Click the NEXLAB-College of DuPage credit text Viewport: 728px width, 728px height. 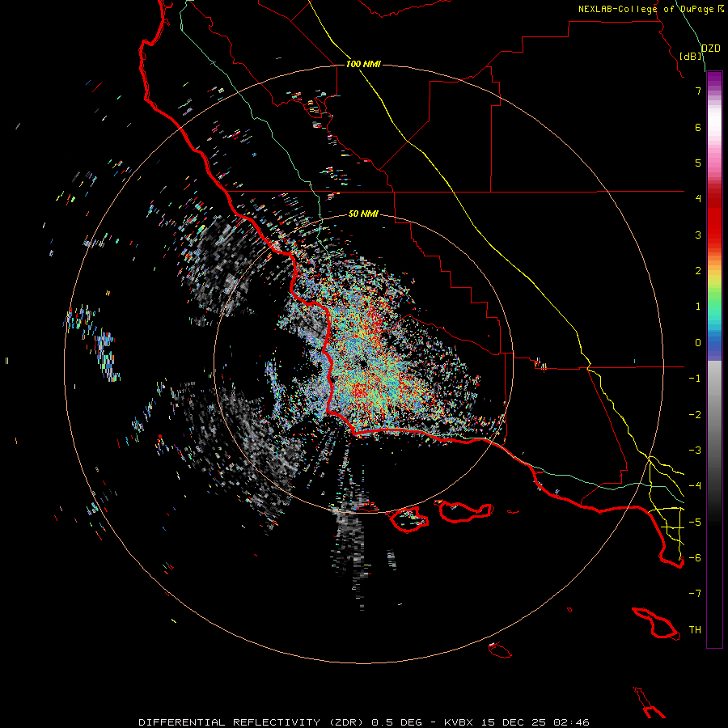pyautogui.click(x=645, y=9)
